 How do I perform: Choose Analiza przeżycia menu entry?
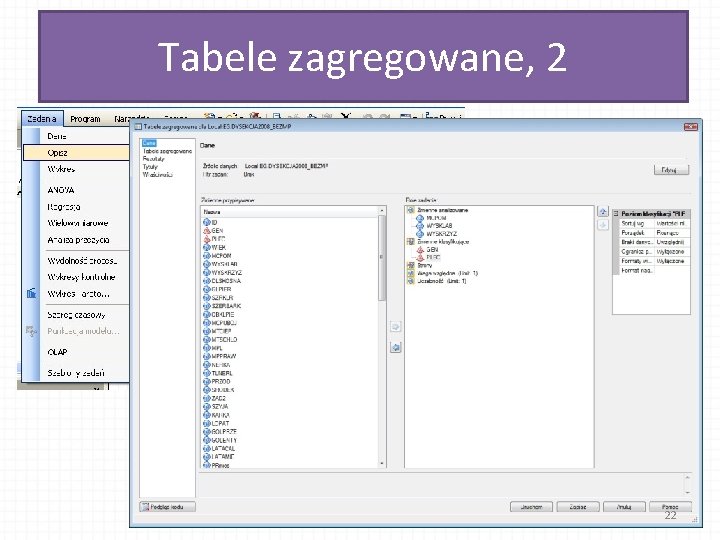[78, 240]
